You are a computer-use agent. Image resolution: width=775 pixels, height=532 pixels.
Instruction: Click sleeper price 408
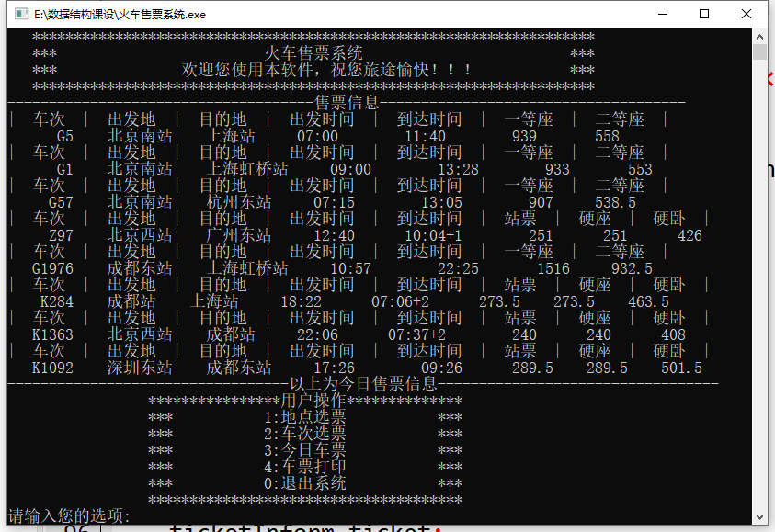673,334
